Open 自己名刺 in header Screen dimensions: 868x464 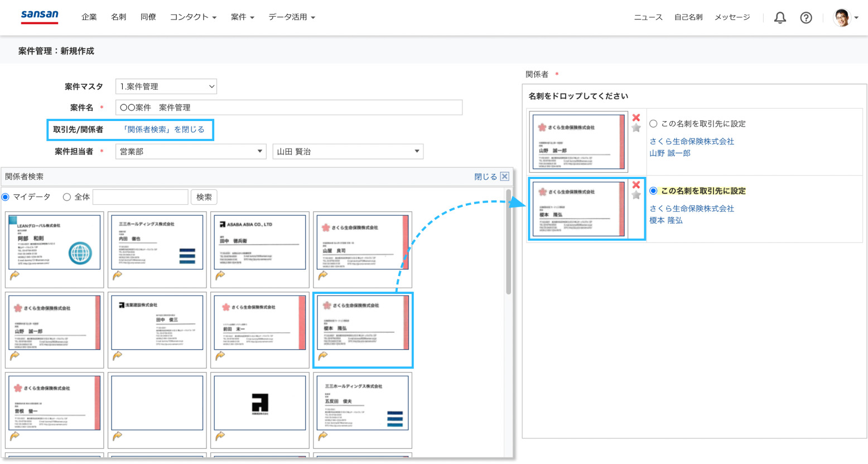coord(688,18)
